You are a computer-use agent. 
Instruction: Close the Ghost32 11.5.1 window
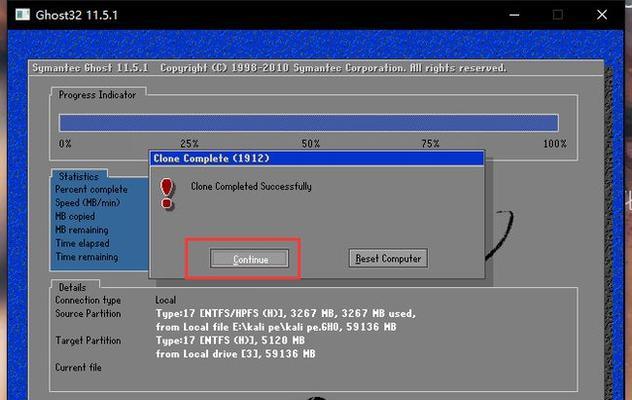[x=602, y=15]
